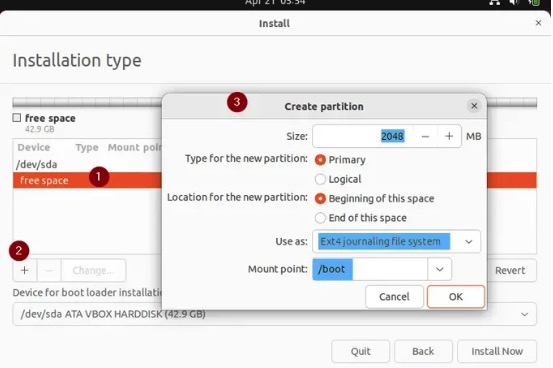
Task: Revert partition changes
Action: 510,271
